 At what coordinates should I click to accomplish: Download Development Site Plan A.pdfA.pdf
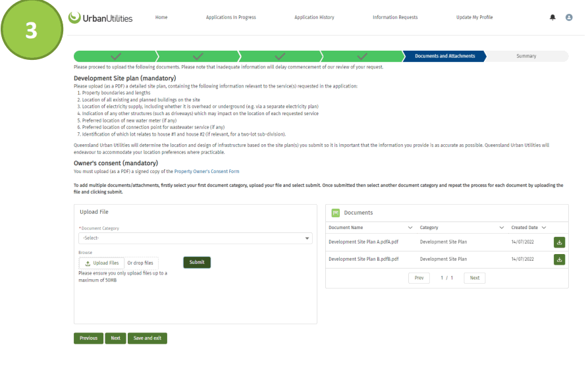(x=559, y=242)
